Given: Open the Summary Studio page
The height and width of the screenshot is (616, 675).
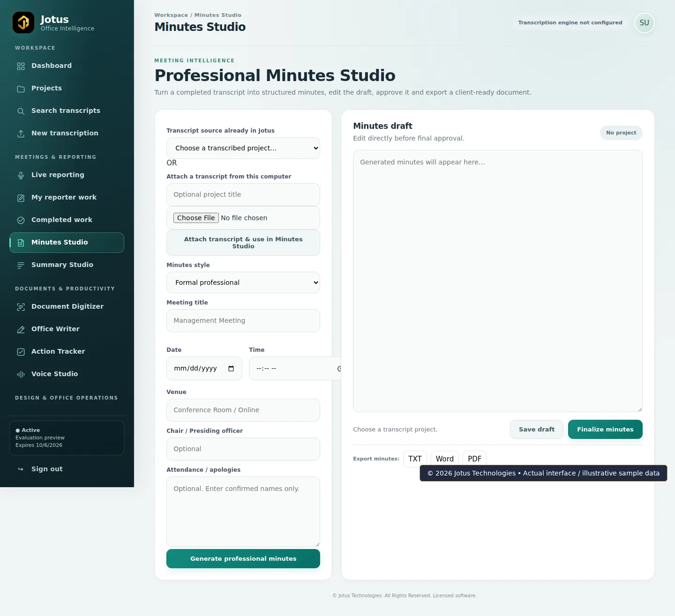Looking at the screenshot, I should (67, 265).
